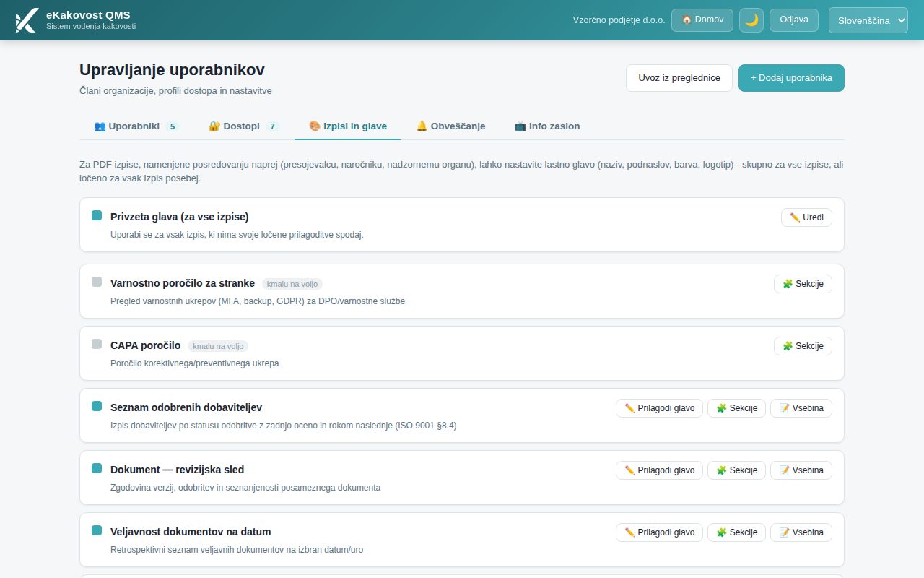Screen dimensions: 924x578
Task: Toggle dark mode with the moon icon
Action: click(x=751, y=20)
